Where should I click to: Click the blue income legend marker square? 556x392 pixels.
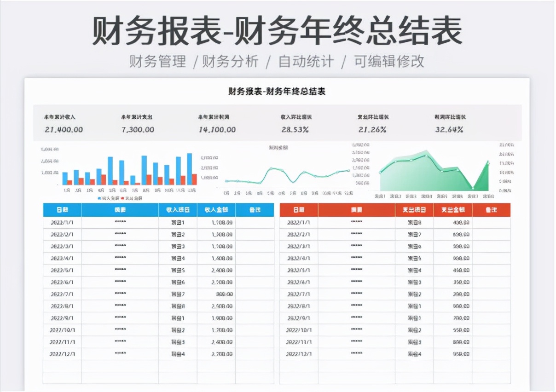99,199
